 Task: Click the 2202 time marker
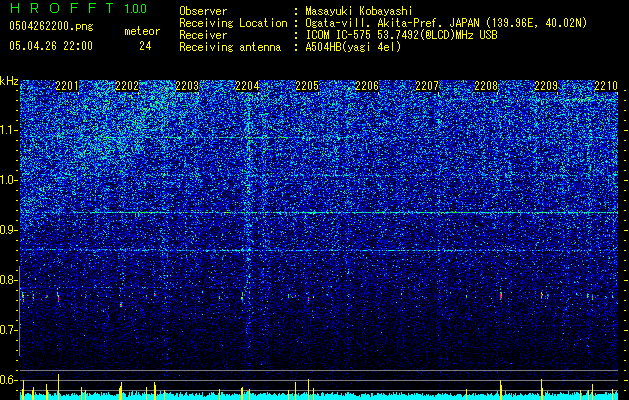tap(127, 86)
